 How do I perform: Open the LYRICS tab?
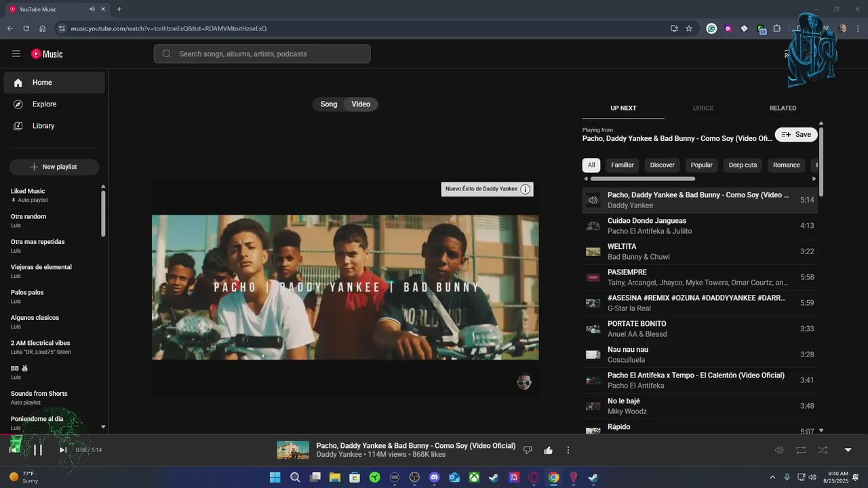[x=703, y=108]
